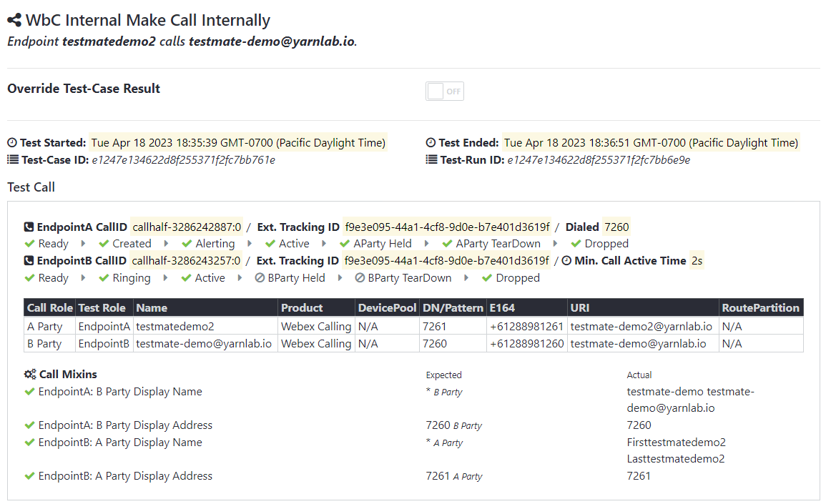Click the share icon beside the page title

click(x=15, y=20)
